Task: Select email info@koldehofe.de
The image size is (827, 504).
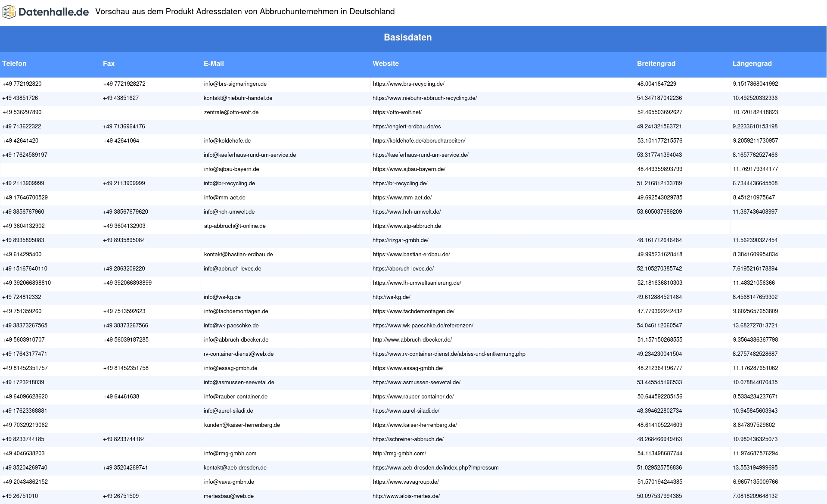Action: pyautogui.click(x=227, y=141)
